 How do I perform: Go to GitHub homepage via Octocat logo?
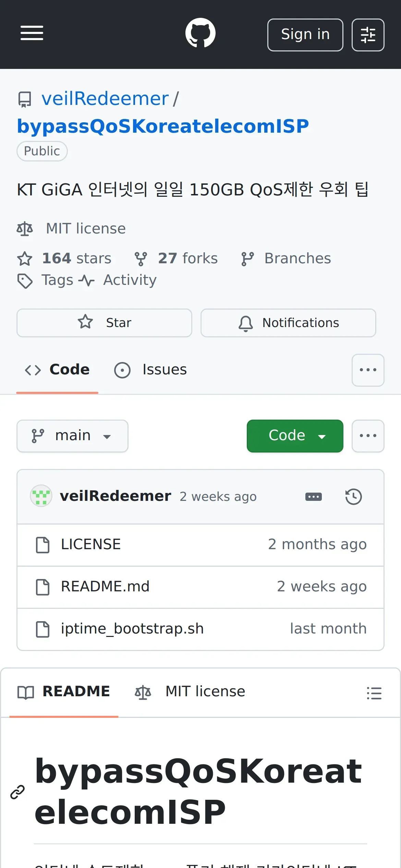pyautogui.click(x=200, y=33)
